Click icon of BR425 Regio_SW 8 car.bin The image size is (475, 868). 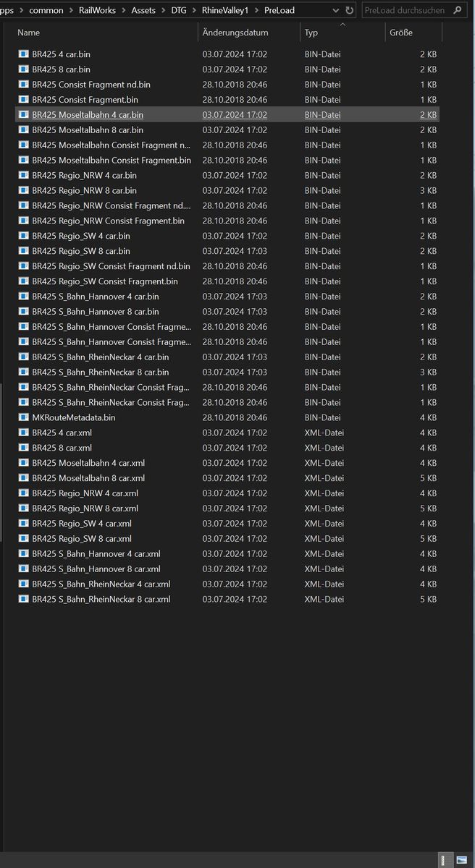click(x=23, y=251)
